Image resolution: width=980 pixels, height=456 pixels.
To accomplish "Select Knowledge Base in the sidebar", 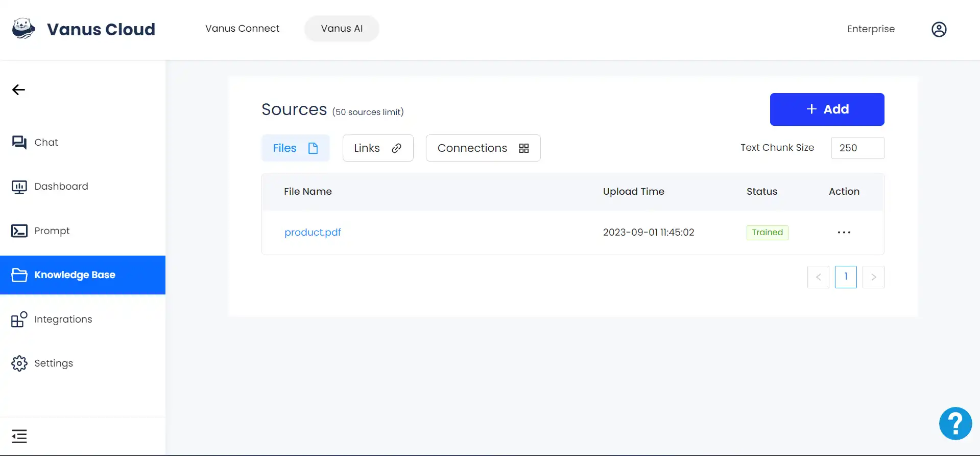I will (x=83, y=275).
